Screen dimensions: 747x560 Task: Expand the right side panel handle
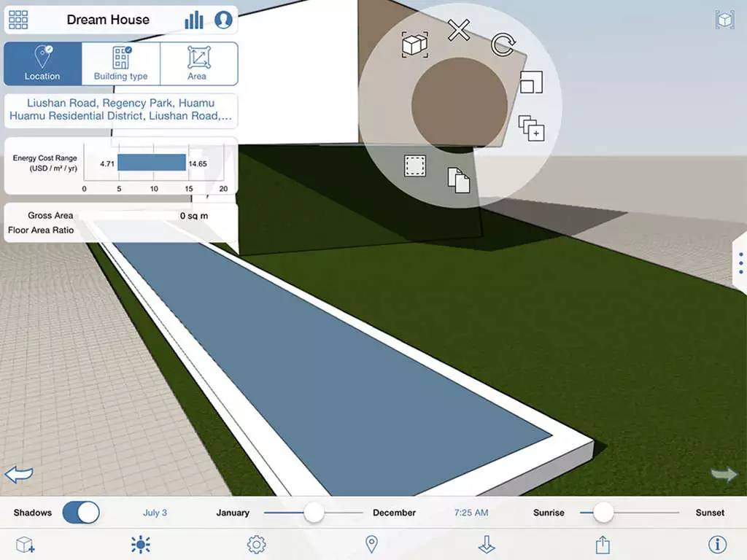coord(740,262)
